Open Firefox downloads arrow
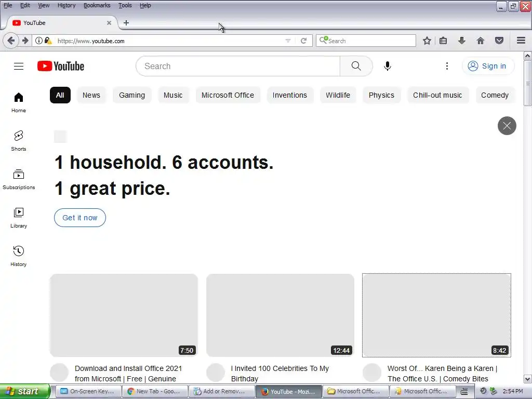The width and height of the screenshot is (532, 399). (x=462, y=41)
